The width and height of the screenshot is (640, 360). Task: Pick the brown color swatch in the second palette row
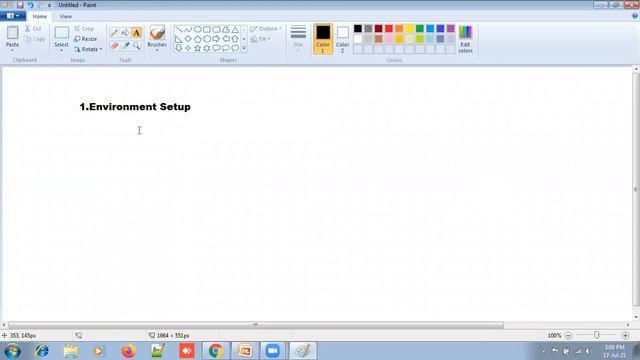click(378, 39)
